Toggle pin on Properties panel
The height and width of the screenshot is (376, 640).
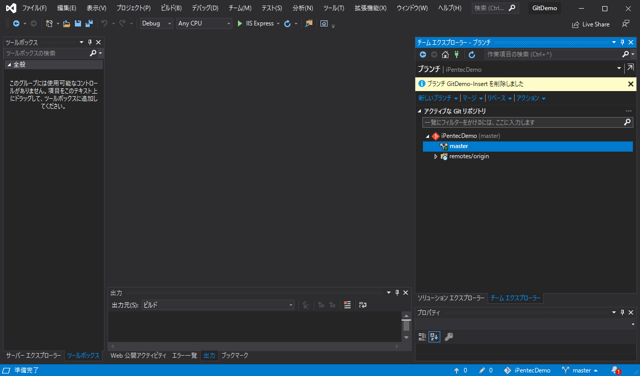coord(622,312)
